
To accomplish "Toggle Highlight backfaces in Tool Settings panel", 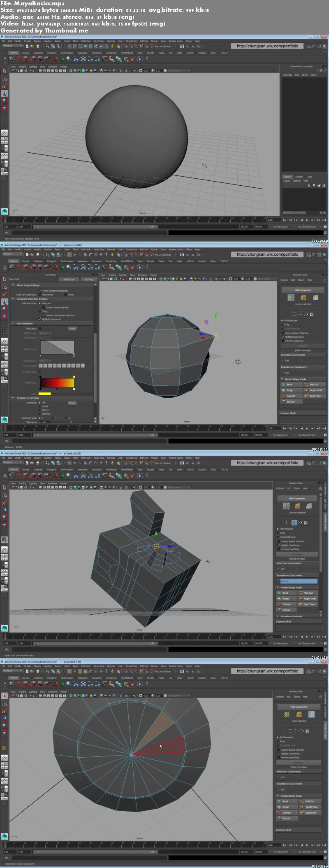I will (40, 319).
